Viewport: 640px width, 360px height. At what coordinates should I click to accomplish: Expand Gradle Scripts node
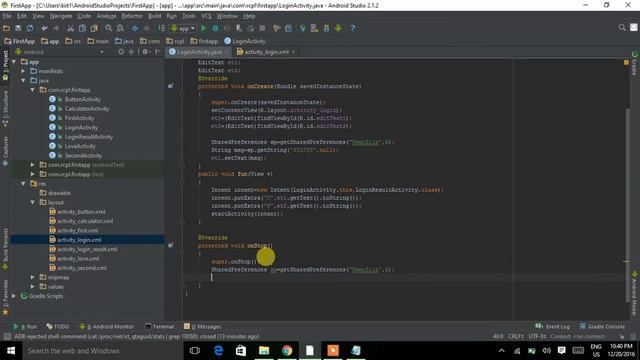pos(15,296)
